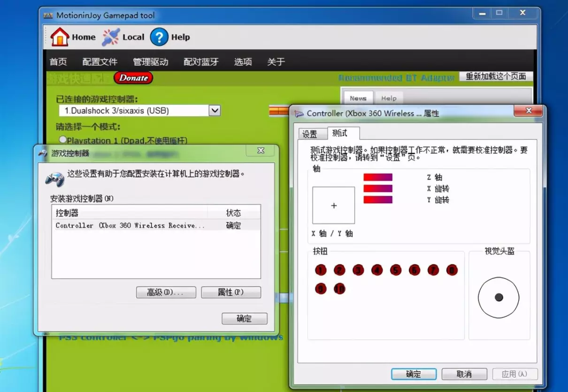Click 确定 in controller properties dialog
This screenshot has width=568, height=392.
click(414, 374)
